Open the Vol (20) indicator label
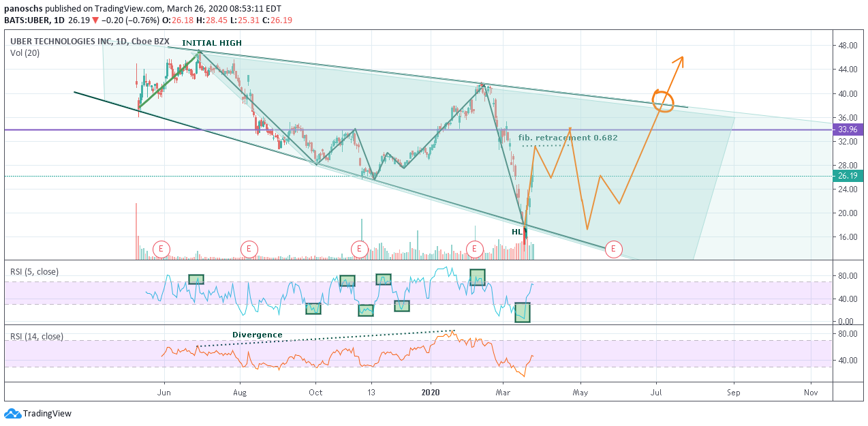 24,52
